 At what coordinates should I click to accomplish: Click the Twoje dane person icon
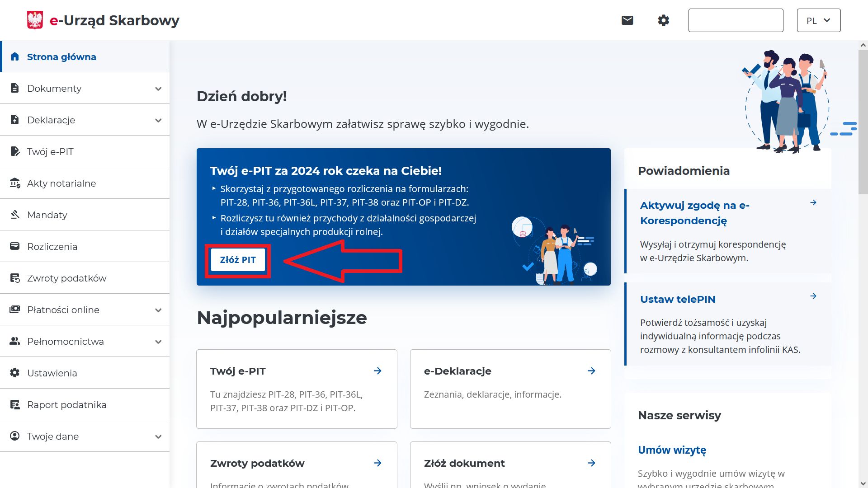click(15, 436)
